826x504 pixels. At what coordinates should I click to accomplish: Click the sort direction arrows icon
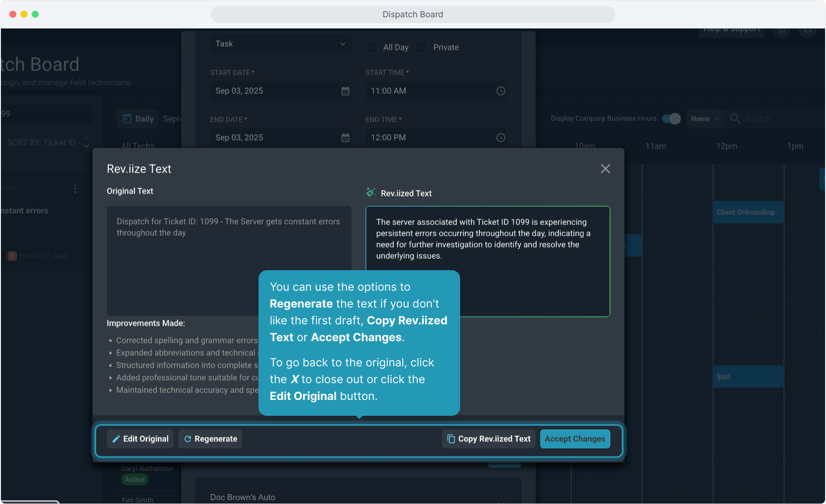(86, 142)
